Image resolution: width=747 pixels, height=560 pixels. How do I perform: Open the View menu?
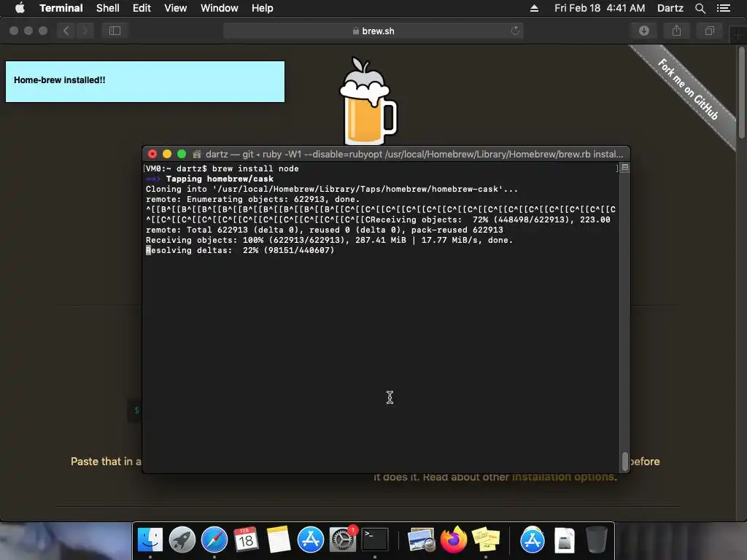point(175,8)
